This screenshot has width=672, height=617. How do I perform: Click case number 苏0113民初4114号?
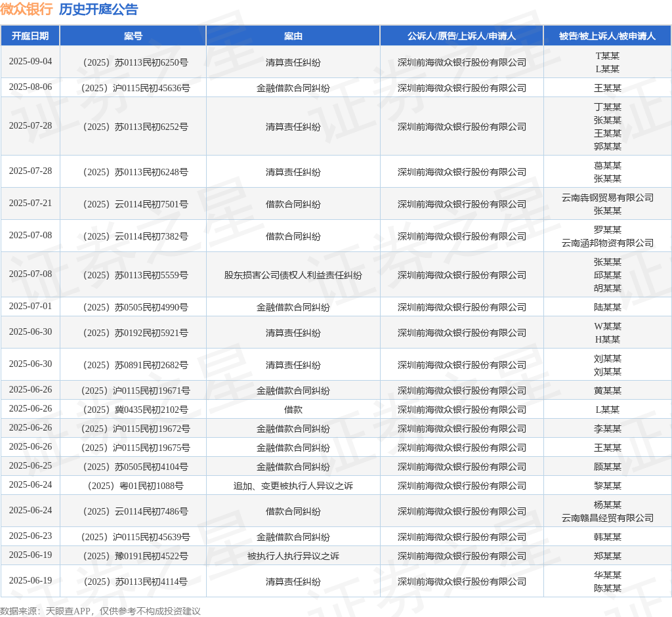click(x=135, y=582)
